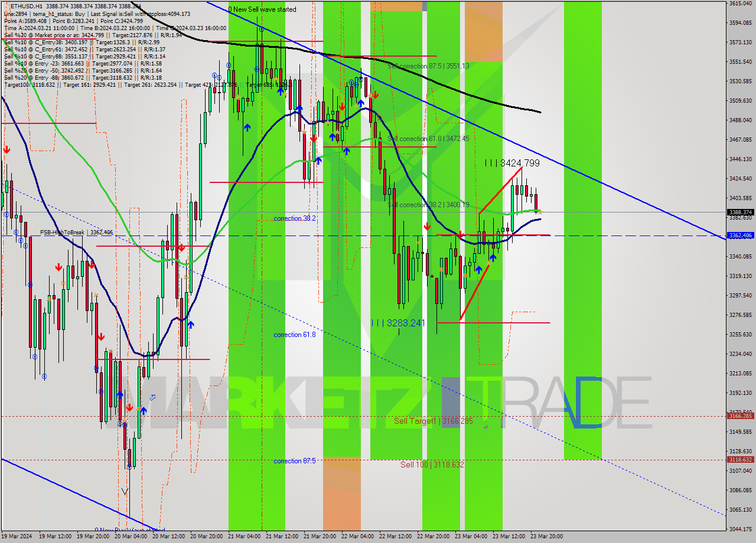
Task: Click the 'Sell correction 87.5 | 3551.13' label
Action: pos(428,66)
